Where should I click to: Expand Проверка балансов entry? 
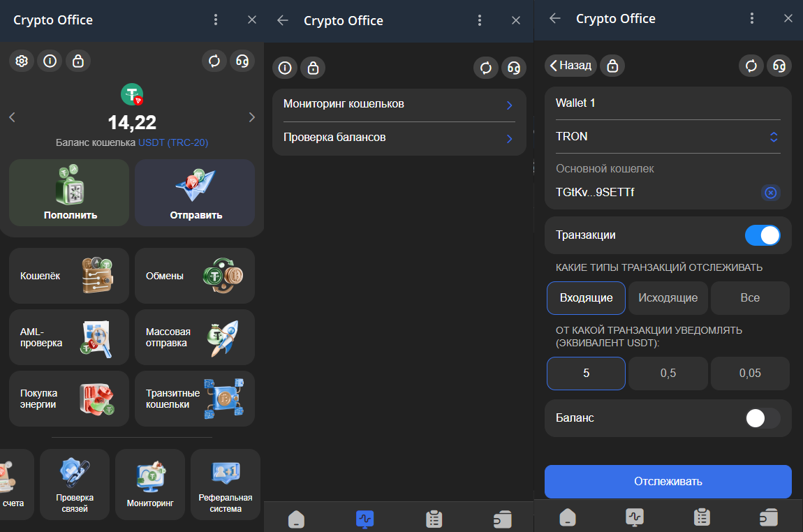click(x=399, y=138)
